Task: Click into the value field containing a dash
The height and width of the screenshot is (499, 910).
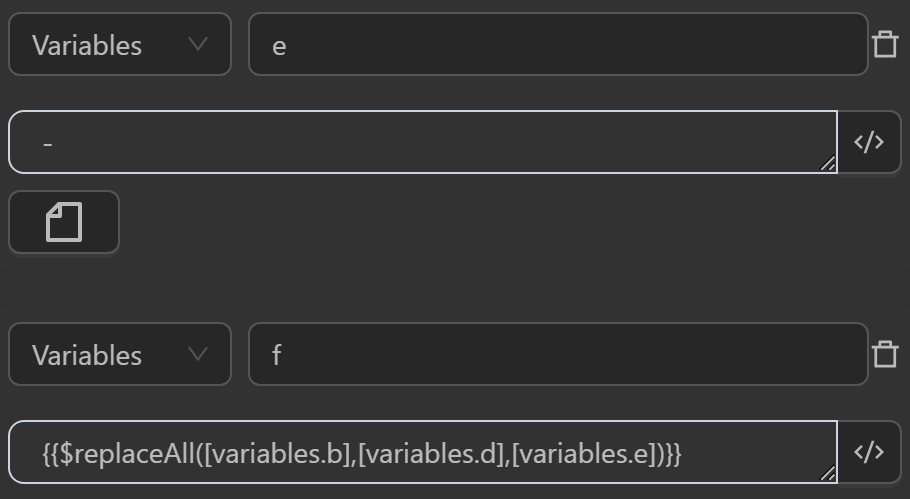Action: (422, 142)
